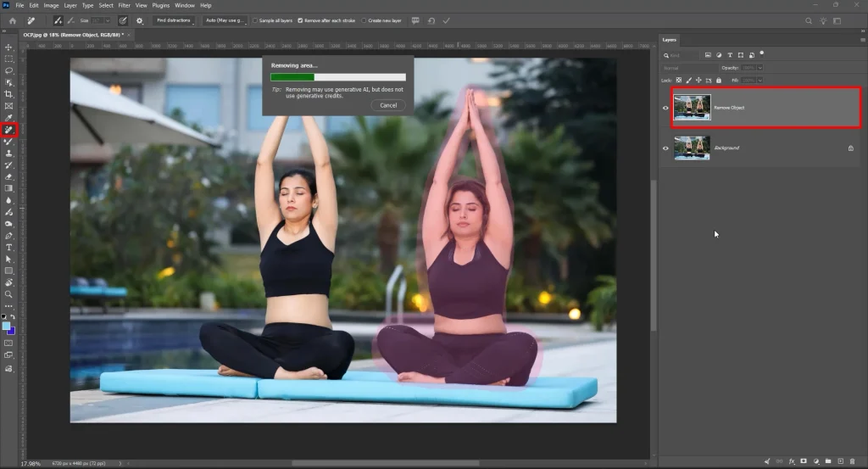
Task: Open the Image menu
Action: (51, 6)
